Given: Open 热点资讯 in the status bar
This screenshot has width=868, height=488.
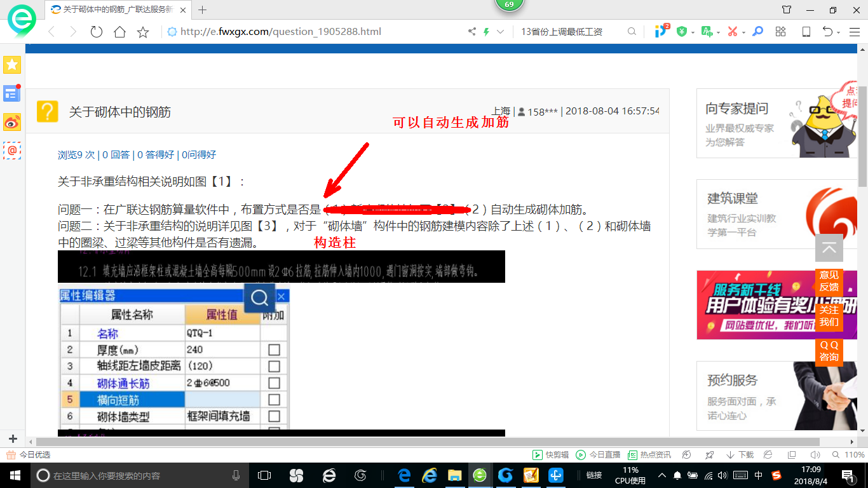Looking at the screenshot, I should click(649, 455).
